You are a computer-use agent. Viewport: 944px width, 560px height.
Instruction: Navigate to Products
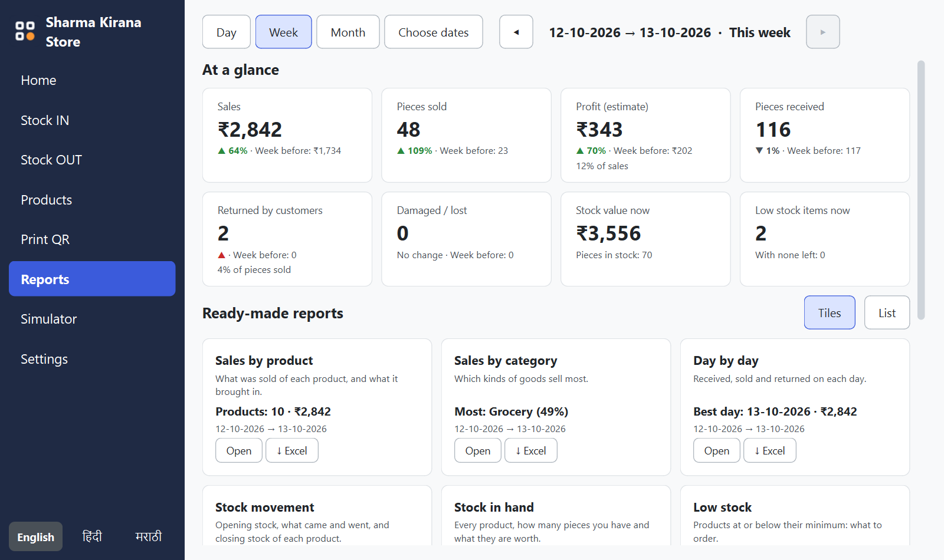[x=92, y=200]
